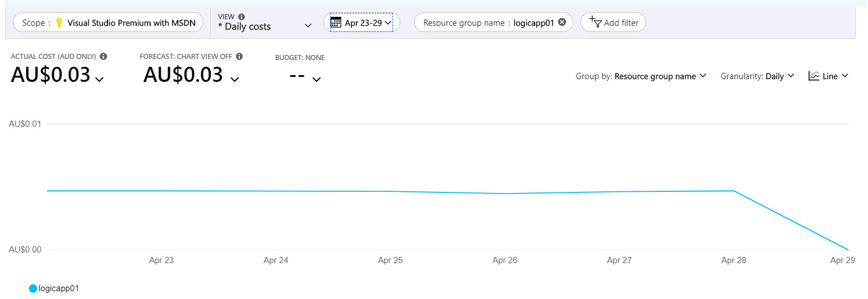Click the AU$0.00 y-axis label
Image resolution: width=868 pixels, height=299 pixels.
[25, 249]
